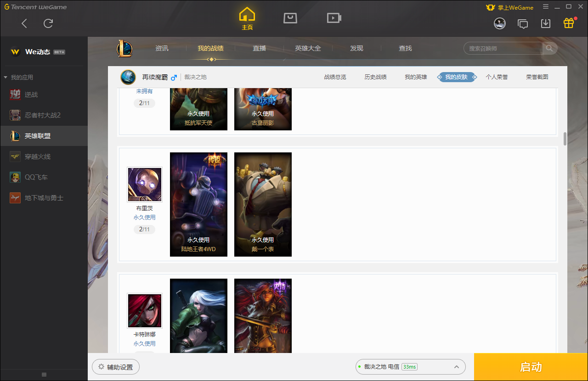Open the 查找 tab
588x381 pixels.
point(405,48)
